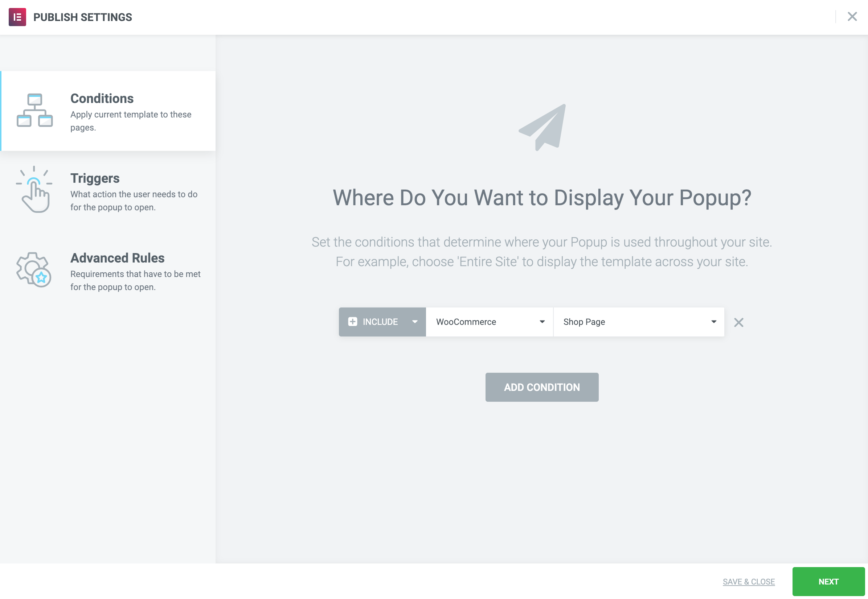Remove the Shop Page condition row
This screenshot has height=599, width=868.
point(738,323)
